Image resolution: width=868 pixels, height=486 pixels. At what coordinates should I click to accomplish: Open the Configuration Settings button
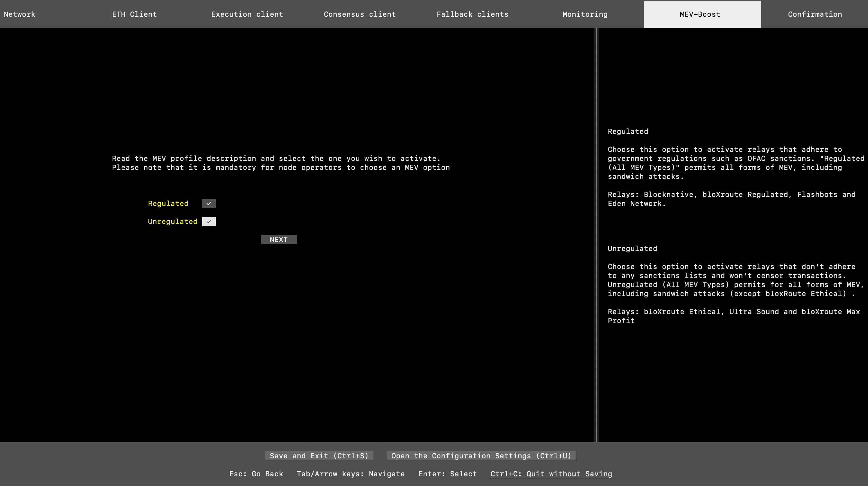481,456
